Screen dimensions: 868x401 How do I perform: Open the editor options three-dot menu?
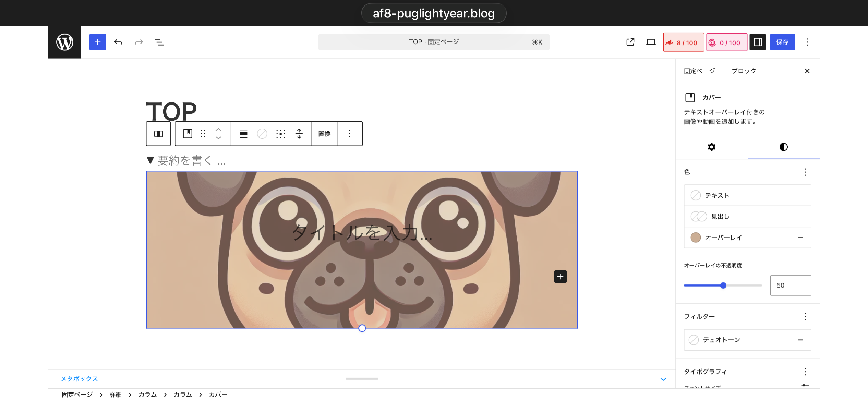click(x=807, y=42)
